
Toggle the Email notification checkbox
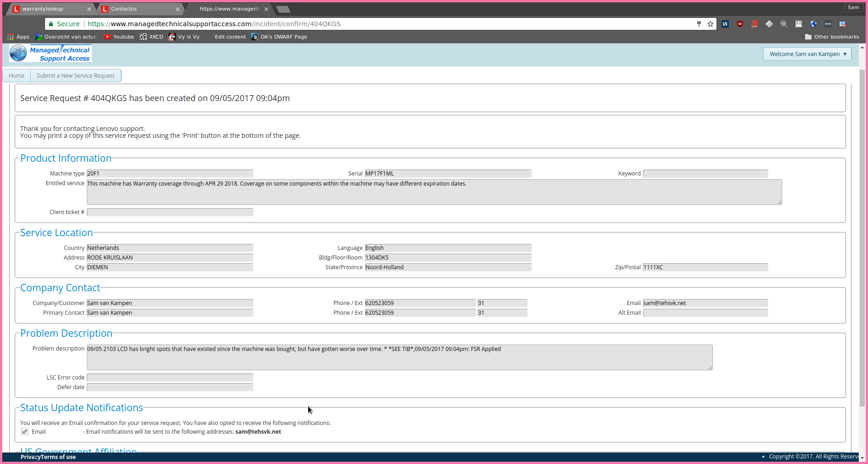coord(24,432)
